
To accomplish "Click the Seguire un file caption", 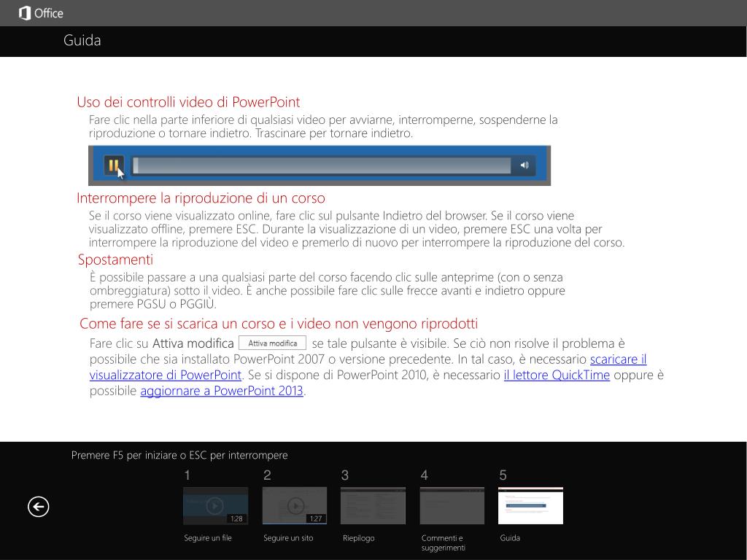I will coord(208,538).
